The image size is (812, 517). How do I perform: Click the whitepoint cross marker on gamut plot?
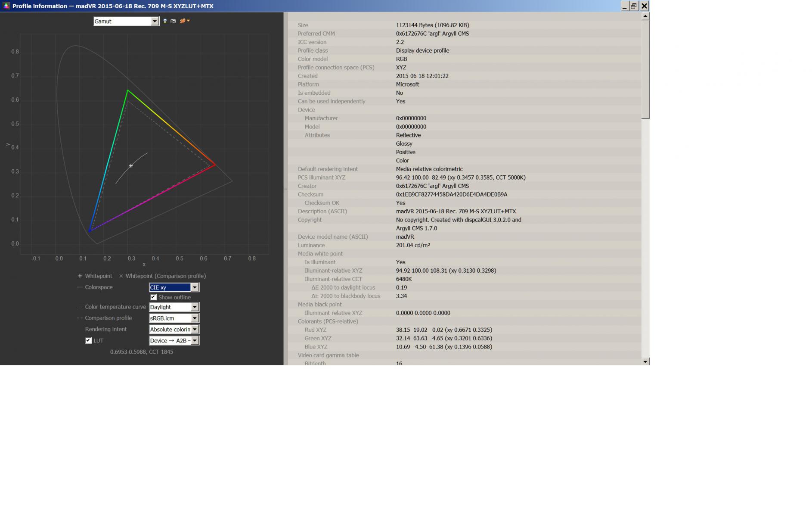(x=131, y=166)
